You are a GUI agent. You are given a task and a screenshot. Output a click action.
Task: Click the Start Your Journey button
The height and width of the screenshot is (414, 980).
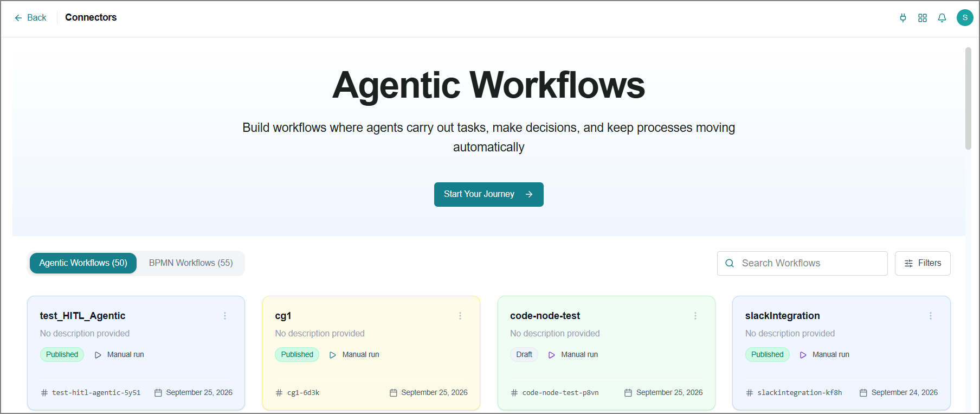(489, 194)
